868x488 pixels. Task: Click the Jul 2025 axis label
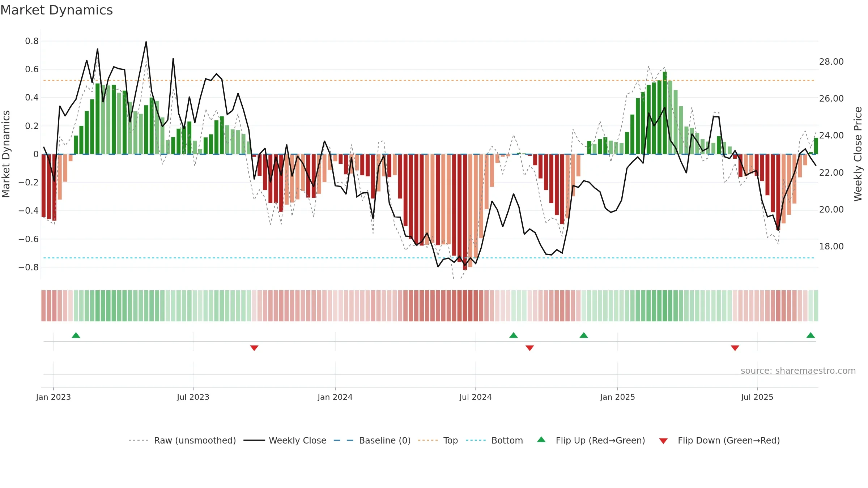click(757, 397)
